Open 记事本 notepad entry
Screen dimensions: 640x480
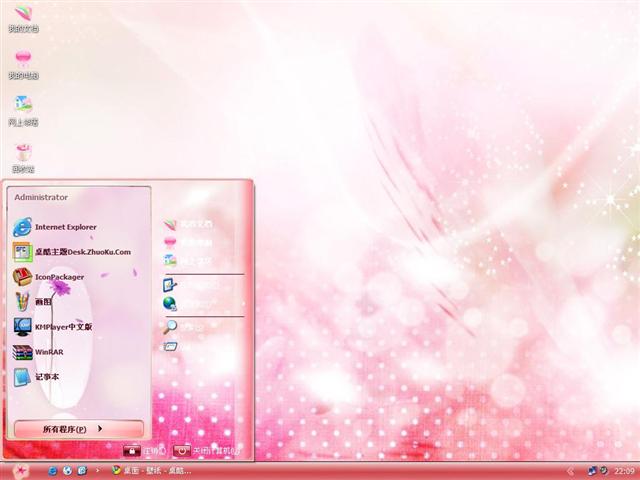tap(36, 377)
